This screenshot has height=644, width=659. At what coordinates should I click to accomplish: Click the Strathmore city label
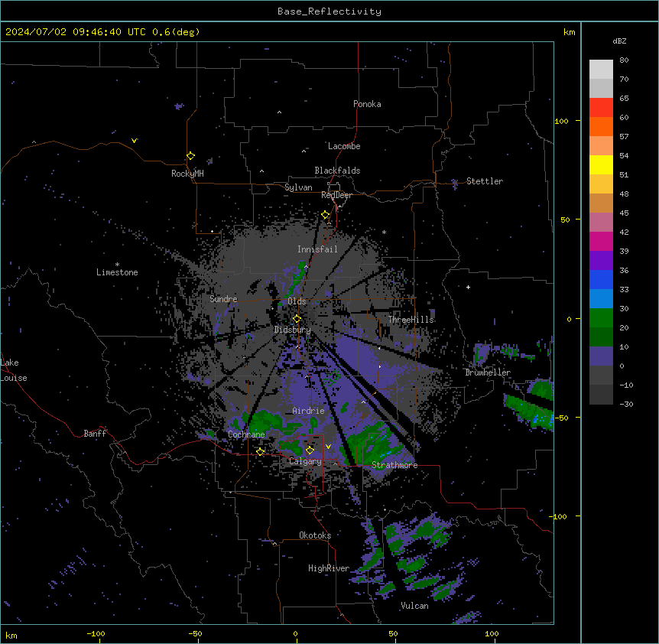coord(394,465)
